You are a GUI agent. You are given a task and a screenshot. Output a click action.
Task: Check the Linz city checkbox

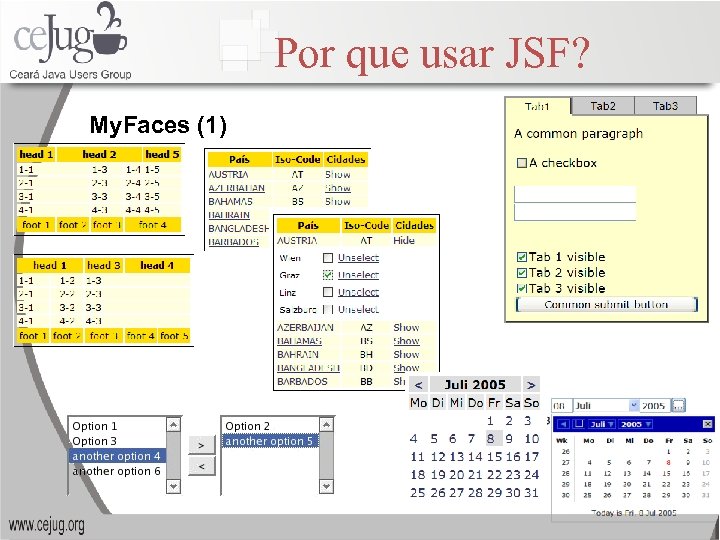click(x=327, y=292)
